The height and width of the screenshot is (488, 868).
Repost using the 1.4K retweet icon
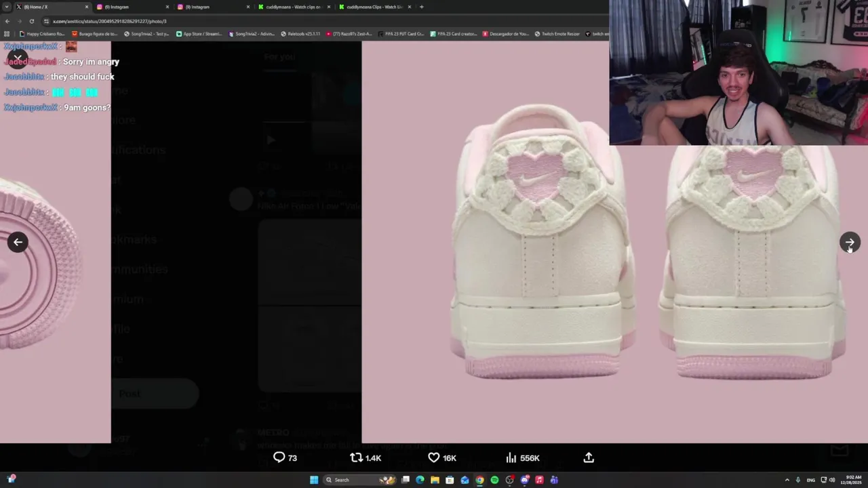pos(366,457)
